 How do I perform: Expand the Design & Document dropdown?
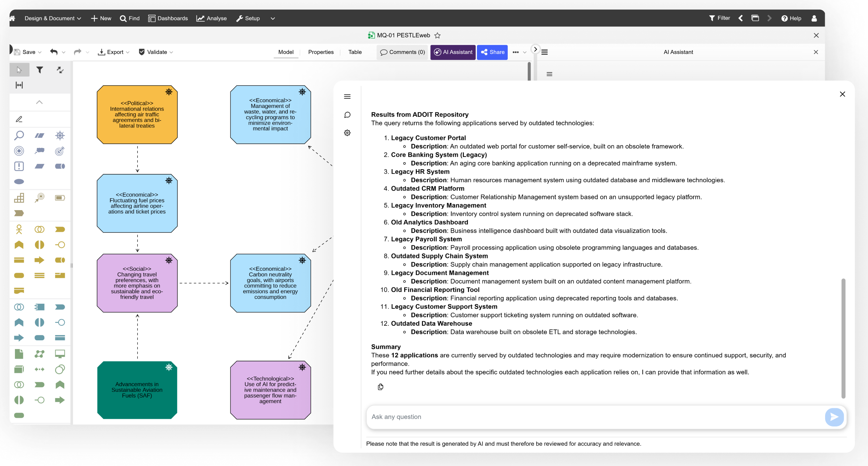point(52,18)
